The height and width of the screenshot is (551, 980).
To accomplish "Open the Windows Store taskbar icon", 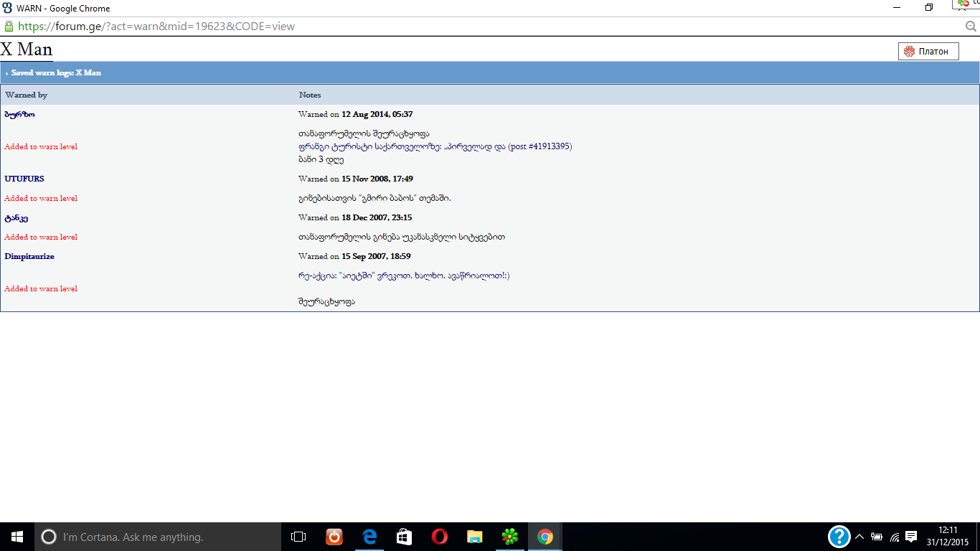I will (405, 537).
